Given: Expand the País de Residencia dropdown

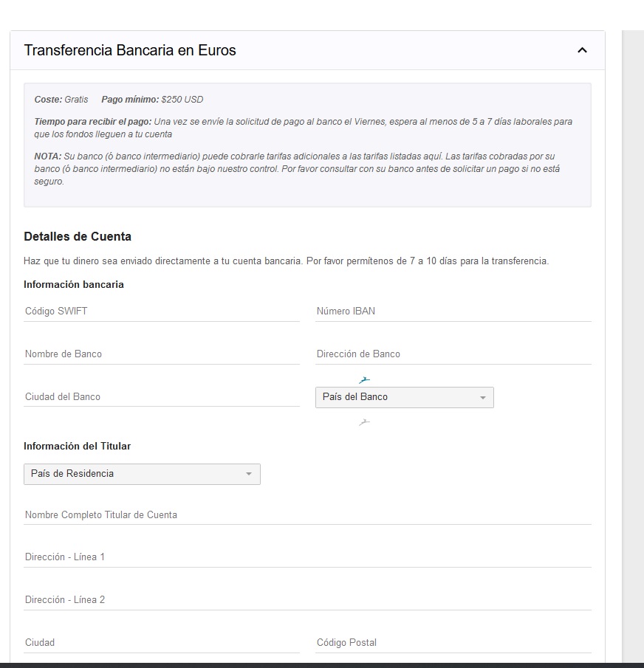Looking at the screenshot, I should point(142,474).
